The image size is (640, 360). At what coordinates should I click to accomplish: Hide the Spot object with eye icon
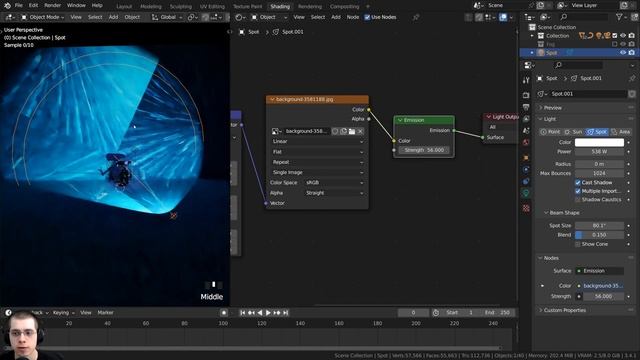[623, 53]
